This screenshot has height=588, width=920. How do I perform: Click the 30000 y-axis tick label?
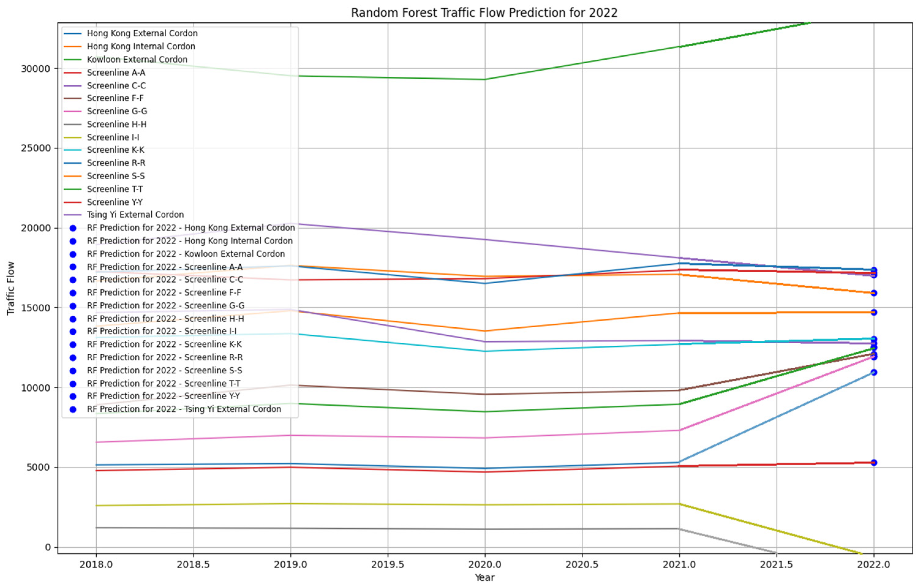36,69
